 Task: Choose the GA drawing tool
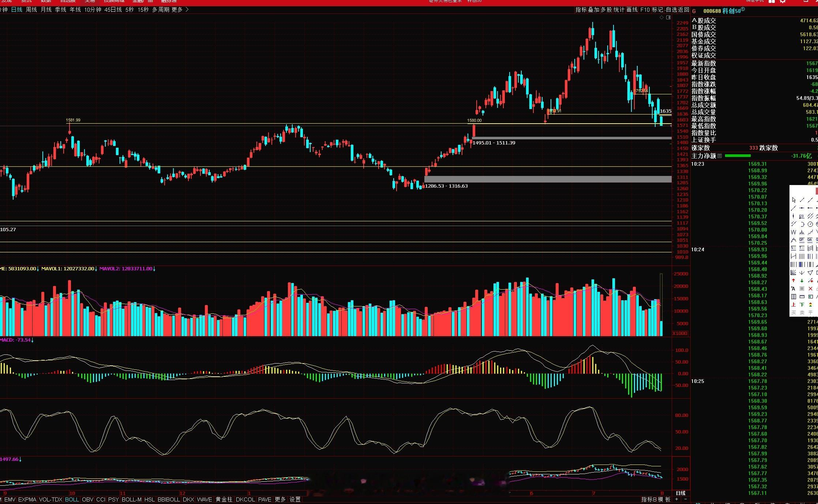810,240
